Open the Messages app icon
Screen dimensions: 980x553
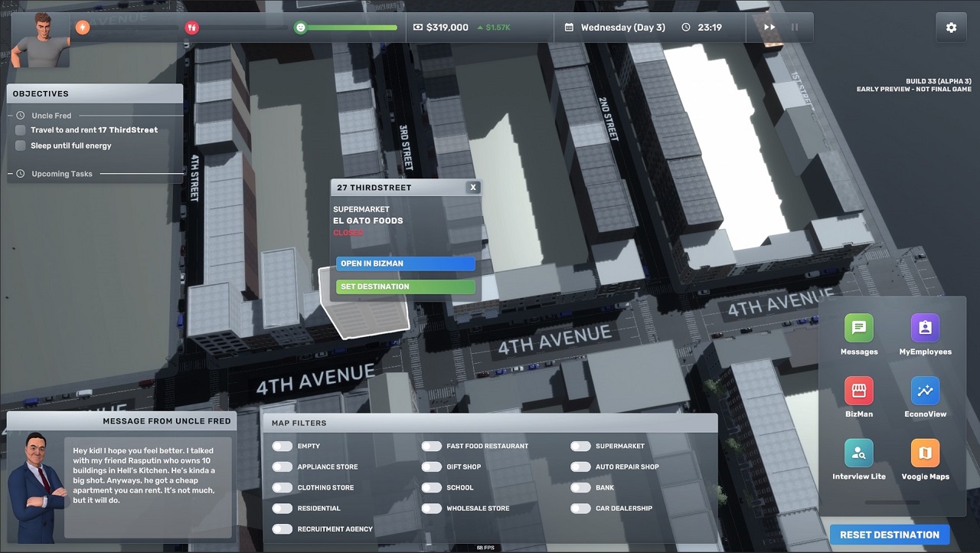point(858,328)
